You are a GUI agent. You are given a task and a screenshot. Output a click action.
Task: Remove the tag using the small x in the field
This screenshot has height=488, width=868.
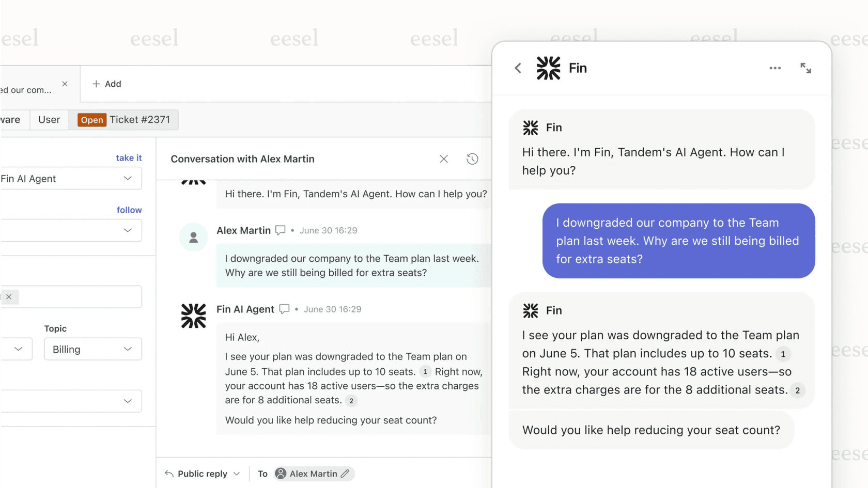tap(9, 296)
